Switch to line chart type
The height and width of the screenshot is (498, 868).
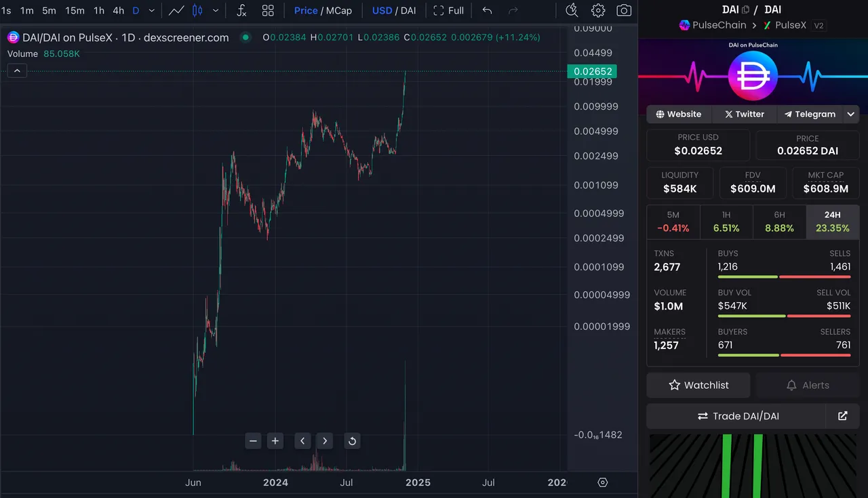176,10
